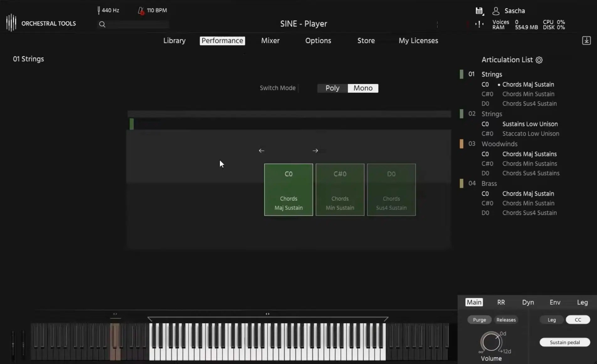Select the Chords Min Sustain C#0 articulation box

tap(340, 190)
